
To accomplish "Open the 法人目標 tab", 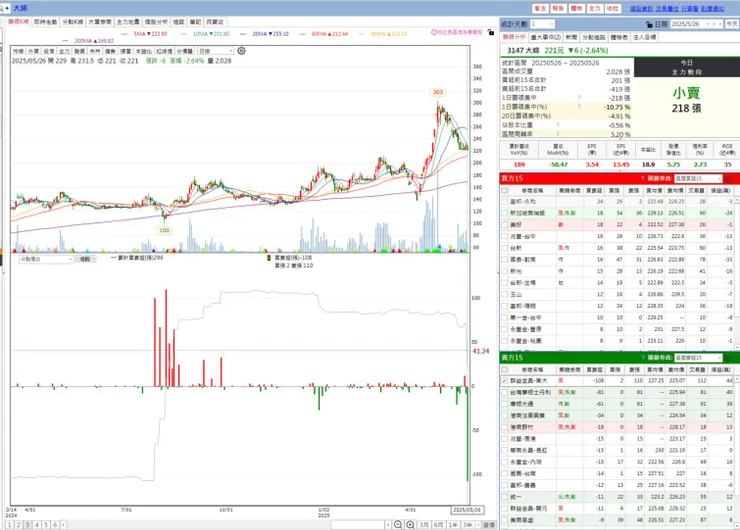I will 644,37.
